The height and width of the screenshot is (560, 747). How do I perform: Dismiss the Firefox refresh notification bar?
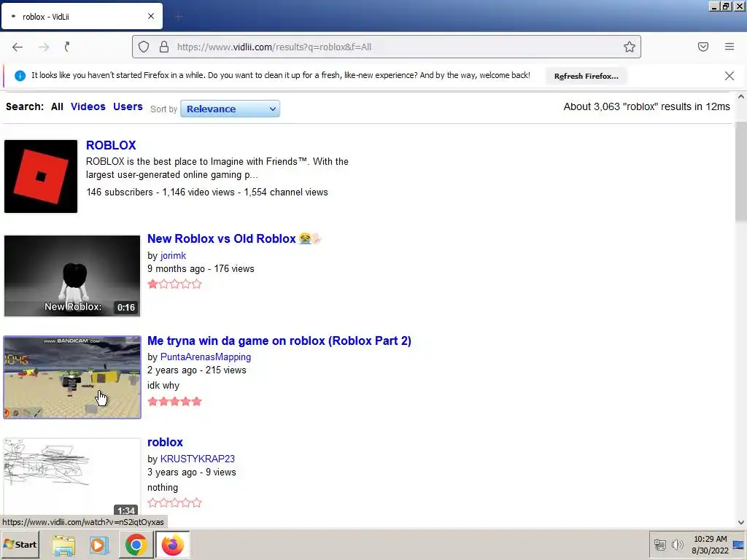pos(729,76)
